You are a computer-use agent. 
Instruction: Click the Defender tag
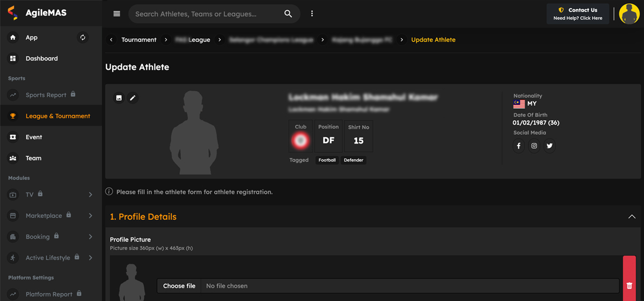(354, 160)
